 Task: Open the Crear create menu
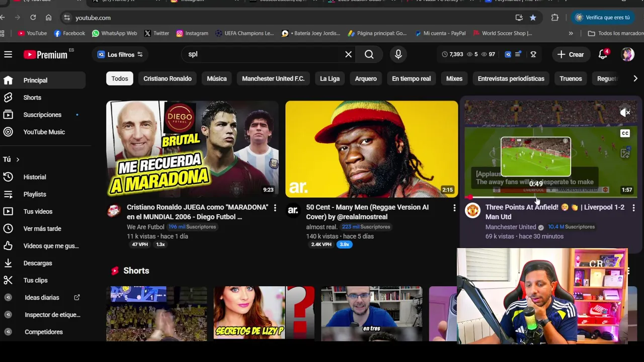coord(571,54)
